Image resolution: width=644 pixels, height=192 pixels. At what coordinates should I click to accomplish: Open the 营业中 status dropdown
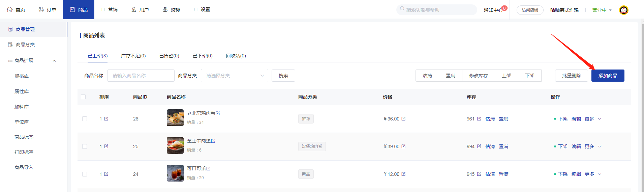click(602, 10)
